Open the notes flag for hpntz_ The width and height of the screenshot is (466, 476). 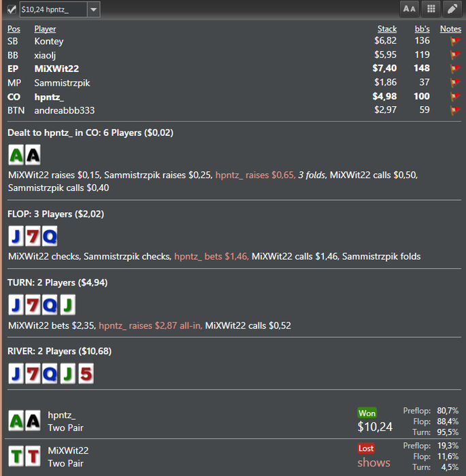[455, 97]
